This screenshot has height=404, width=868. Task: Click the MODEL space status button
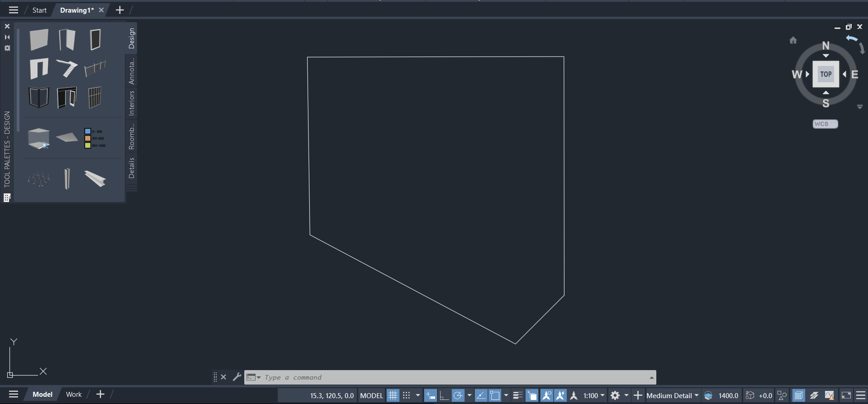point(371,395)
